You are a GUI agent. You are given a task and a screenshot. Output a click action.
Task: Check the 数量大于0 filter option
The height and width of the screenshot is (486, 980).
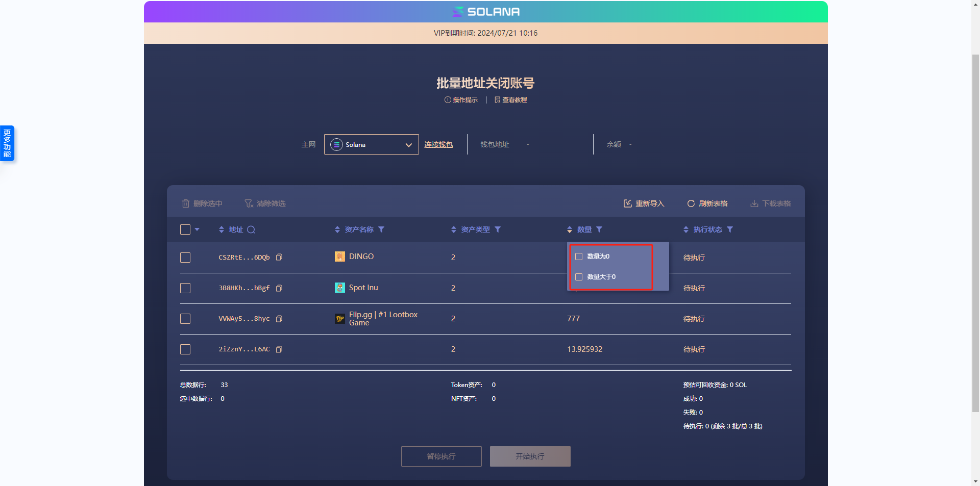click(x=579, y=277)
